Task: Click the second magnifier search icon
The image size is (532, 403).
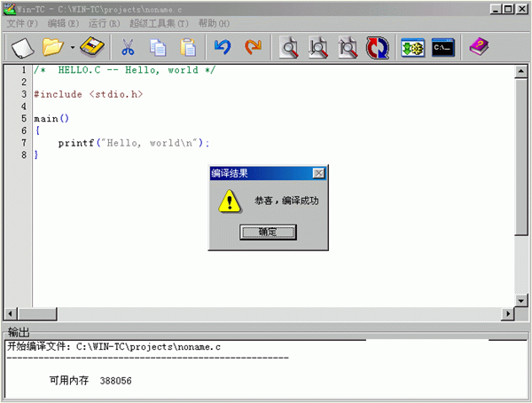Action: 318,47
